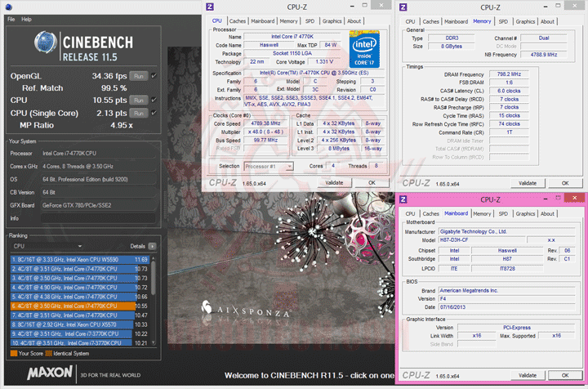Run the CPU Single Core benchmark
Viewport: 588px width, 389px height.
pyautogui.click(x=139, y=113)
